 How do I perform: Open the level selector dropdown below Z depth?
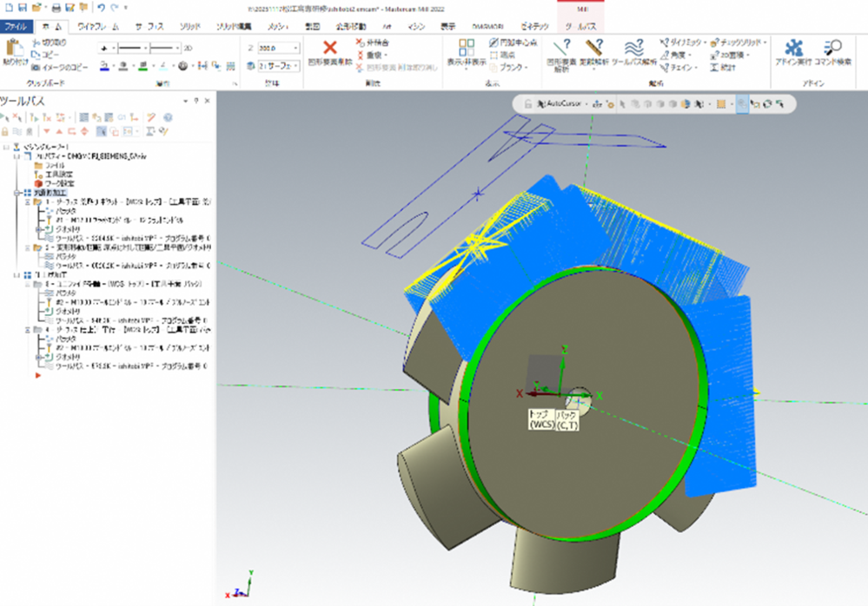(295, 65)
